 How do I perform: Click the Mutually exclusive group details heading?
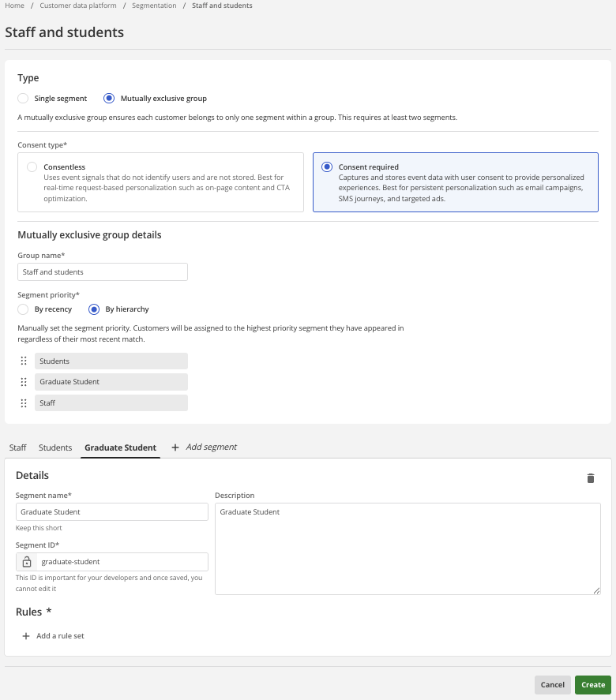(89, 235)
